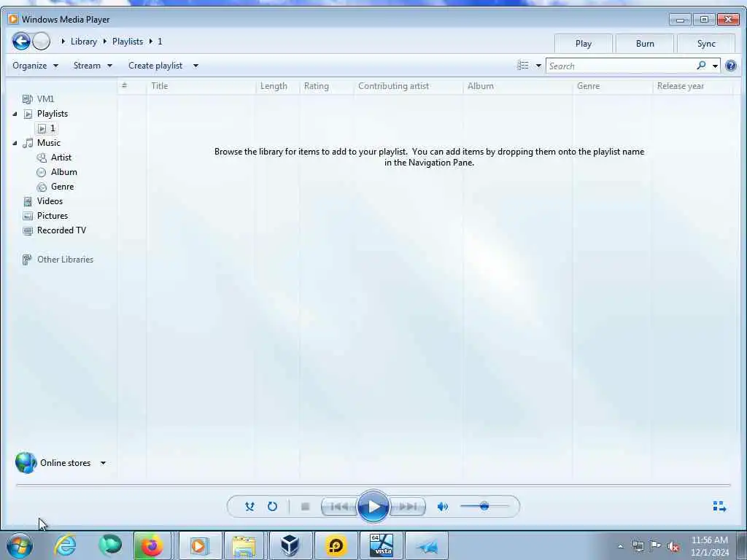747x560 pixels.
Task: Click the Forward navigation round button
Action: tap(42, 42)
